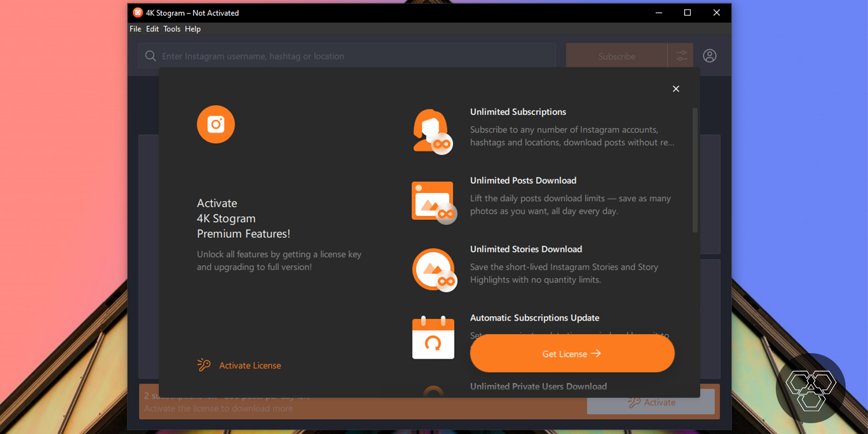868x434 pixels.
Task: Click the Subscribe button in the toolbar
Action: [x=617, y=56]
